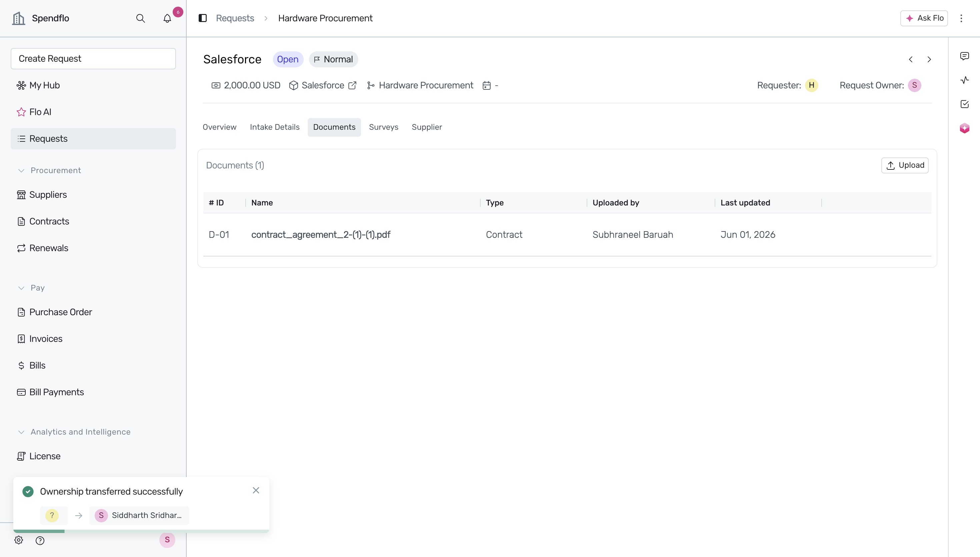Open user profile avatar at sidebar bottom

click(167, 540)
